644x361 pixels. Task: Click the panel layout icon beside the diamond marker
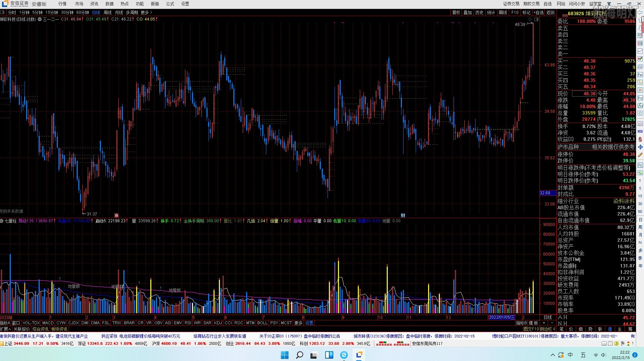[x=536, y=19]
